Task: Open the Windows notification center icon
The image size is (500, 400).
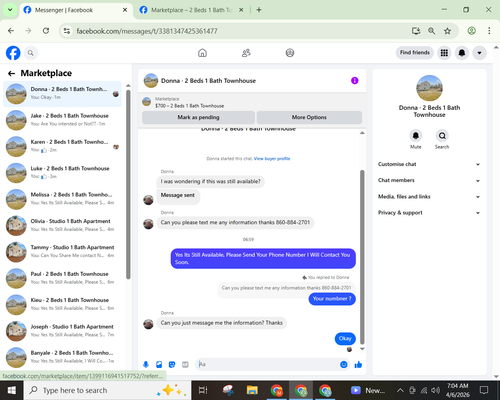Action: click(484, 390)
